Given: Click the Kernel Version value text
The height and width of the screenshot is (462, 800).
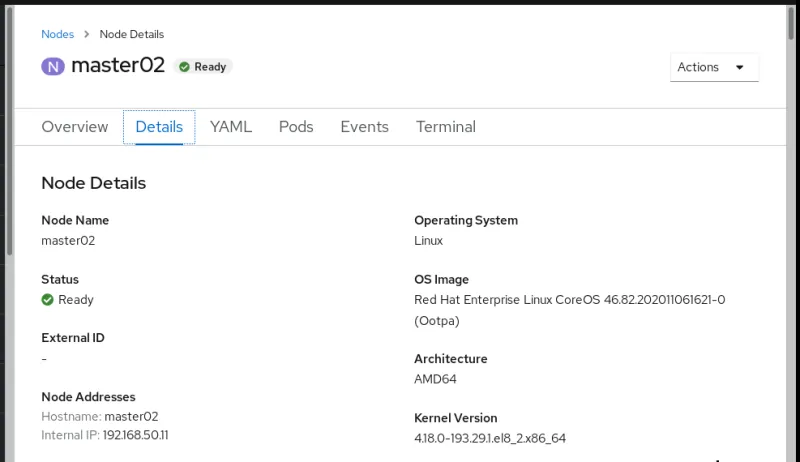Looking at the screenshot, I should [490, 438].
